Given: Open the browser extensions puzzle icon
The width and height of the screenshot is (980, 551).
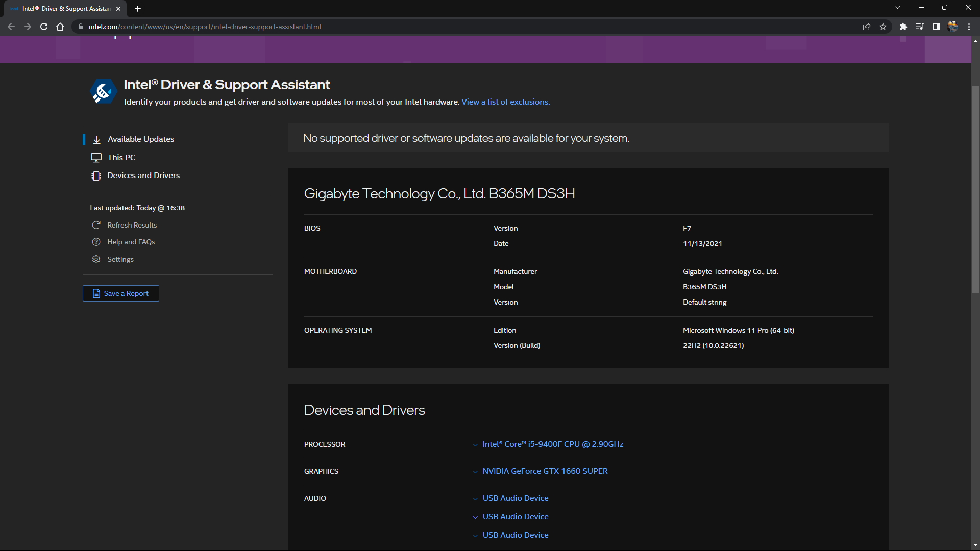Looking at the screenshot, I should coord(903,27).
